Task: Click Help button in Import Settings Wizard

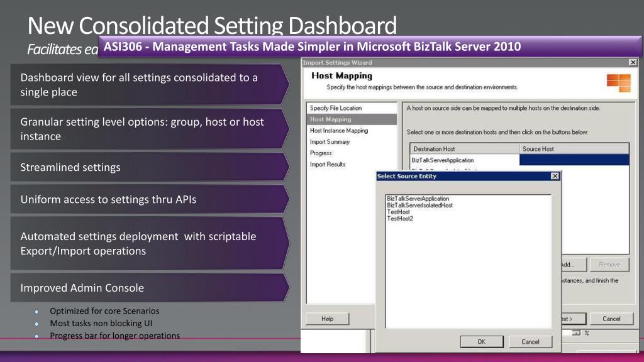Action: pyautogui.click(x=327, y=319)
